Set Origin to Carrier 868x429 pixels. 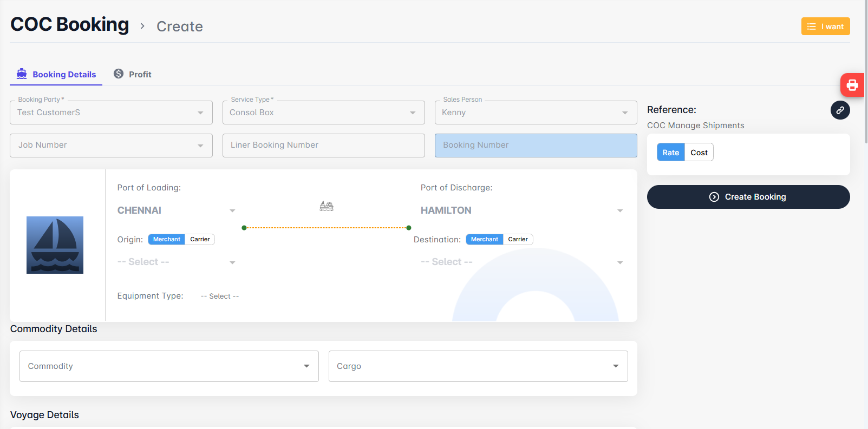tap(200, 239)
